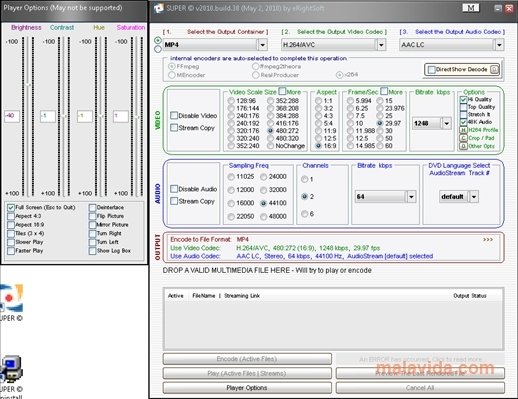518x399 pixels.
Task: Select 320:240 video scale size
Action: point(231,138)
